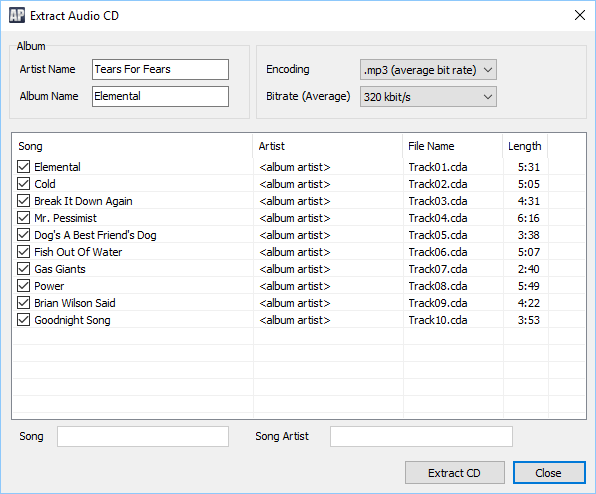Click the Close button
Screen dimensions: 596x494
[549, 473]
